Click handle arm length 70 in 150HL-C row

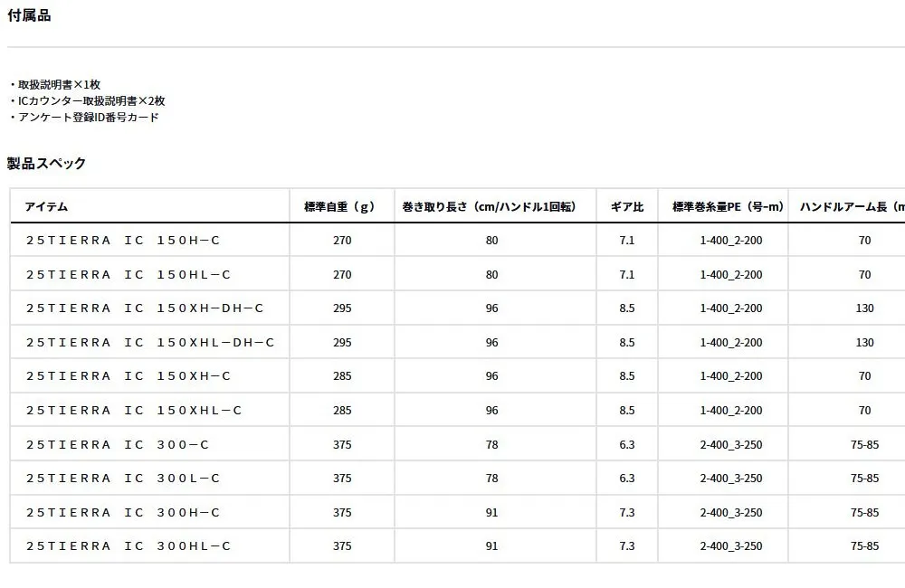(864, 275)
